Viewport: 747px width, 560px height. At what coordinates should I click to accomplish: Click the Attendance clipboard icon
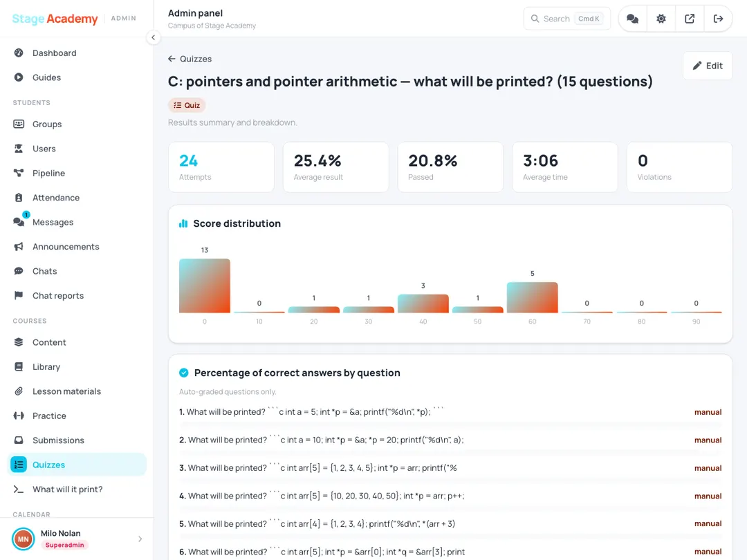[19, 198]
